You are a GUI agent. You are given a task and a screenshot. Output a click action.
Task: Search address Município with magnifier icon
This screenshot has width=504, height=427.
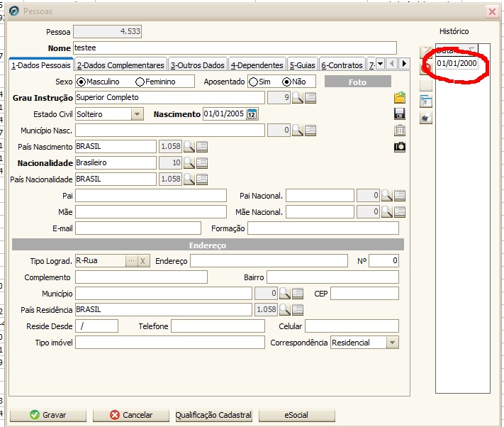[x=285, y=293]
